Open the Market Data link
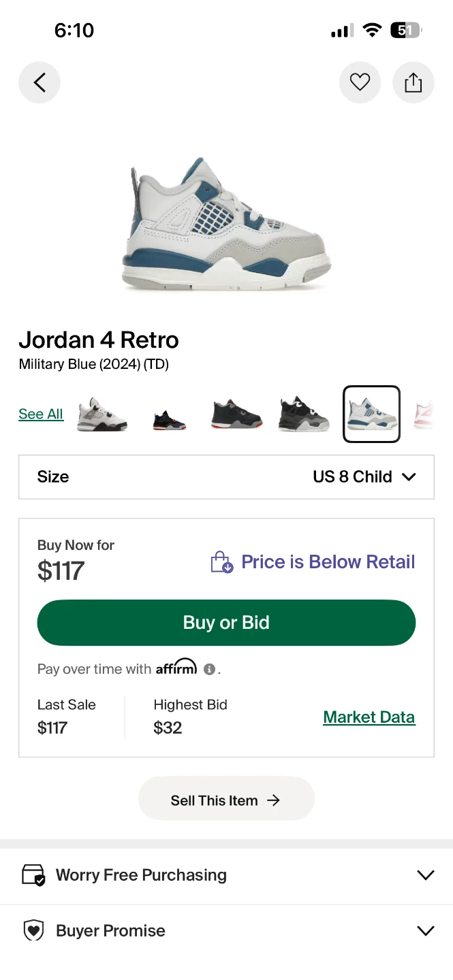Viewport: 453px width, 980px height. point(369,717)
